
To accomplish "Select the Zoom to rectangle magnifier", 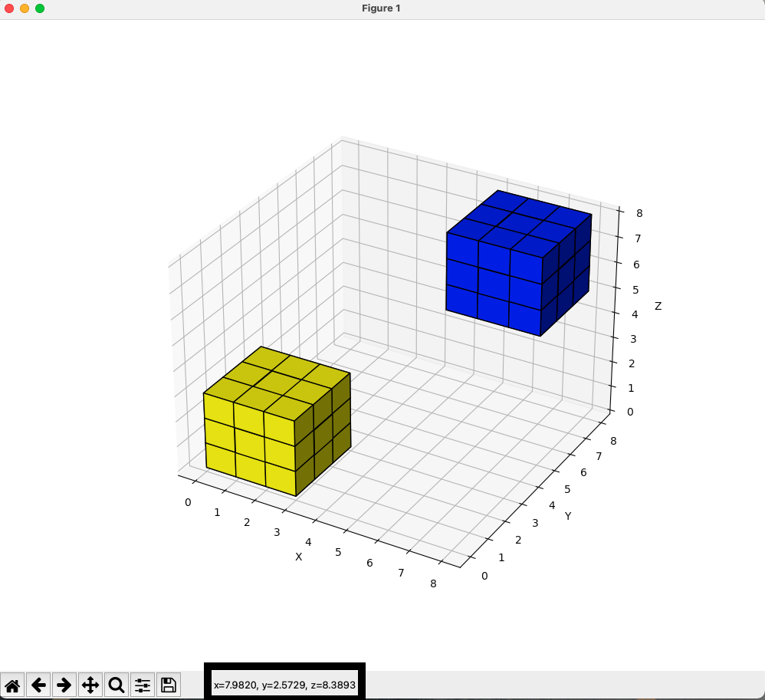I will pos(117,685).
